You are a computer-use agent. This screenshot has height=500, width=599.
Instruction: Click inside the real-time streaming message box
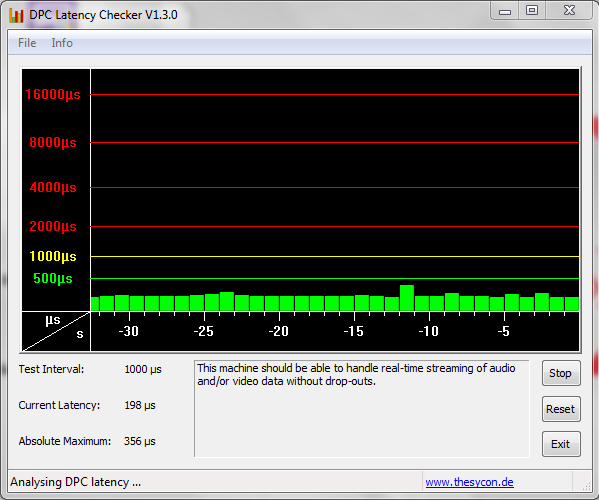(x=361, y=408)
